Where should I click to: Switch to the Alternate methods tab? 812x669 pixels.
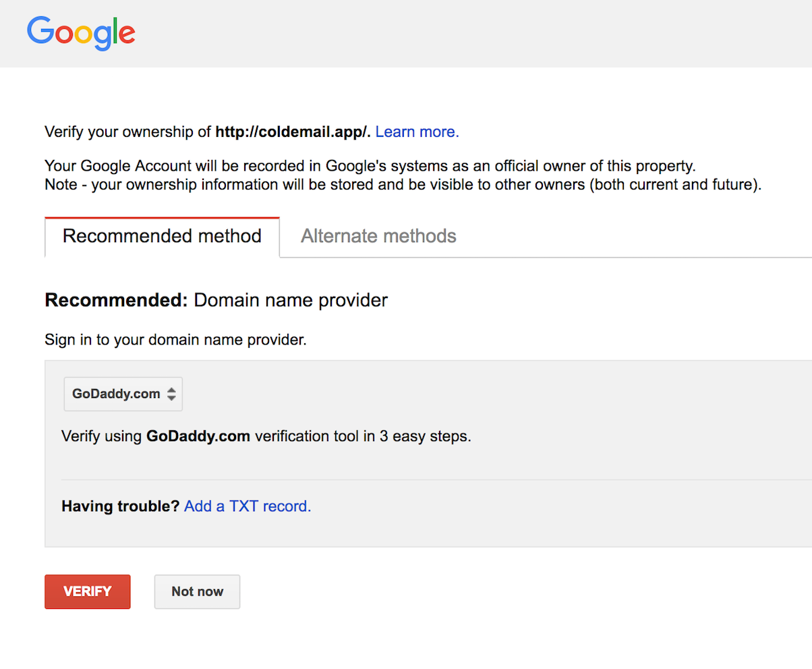pos(378,237)
